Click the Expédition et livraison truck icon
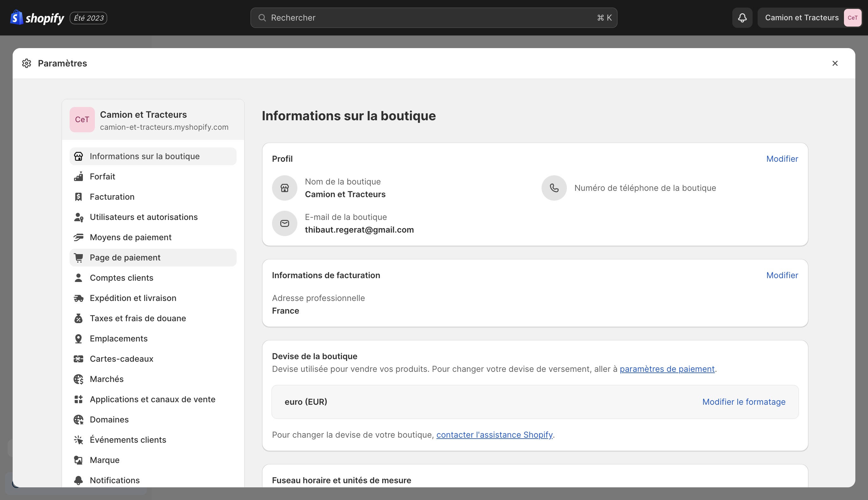 (x=78, y=298)
